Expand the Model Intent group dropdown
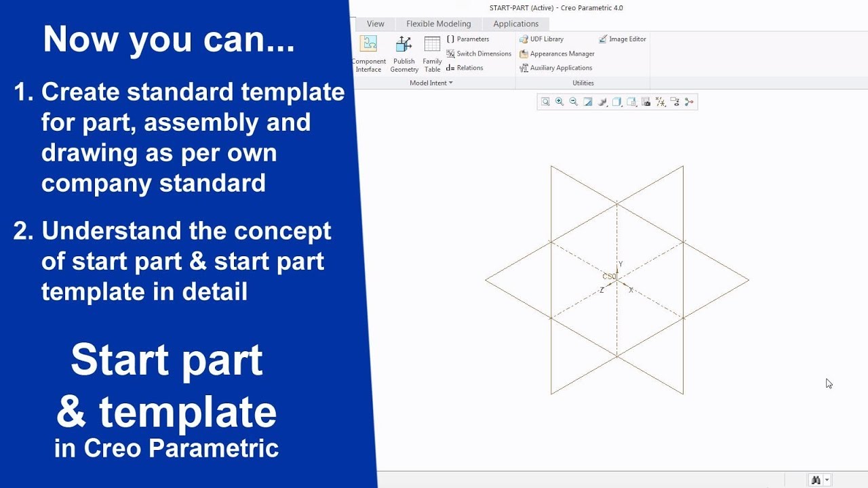Screen dimensions: 868x488 coord(431,83)
